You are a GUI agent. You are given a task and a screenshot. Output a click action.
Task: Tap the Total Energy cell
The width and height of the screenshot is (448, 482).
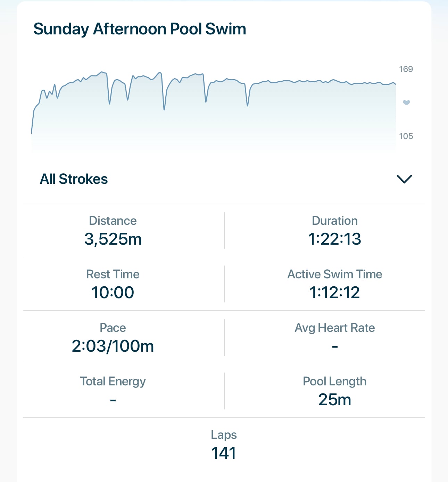[113, 391]
